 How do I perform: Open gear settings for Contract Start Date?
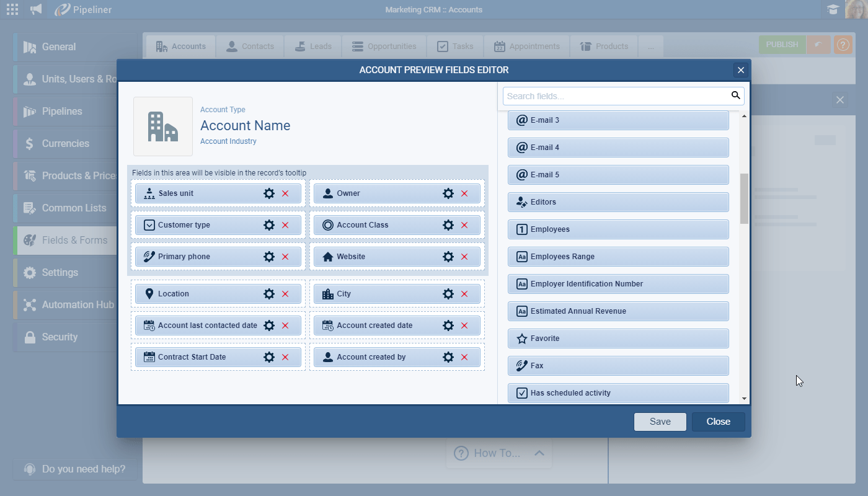tap(269, 357)
